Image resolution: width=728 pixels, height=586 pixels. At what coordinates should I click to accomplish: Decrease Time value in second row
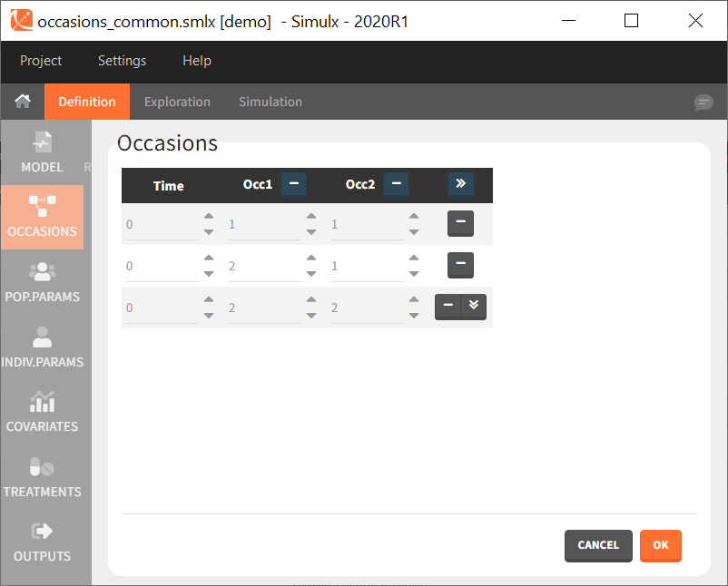(209, 274)
